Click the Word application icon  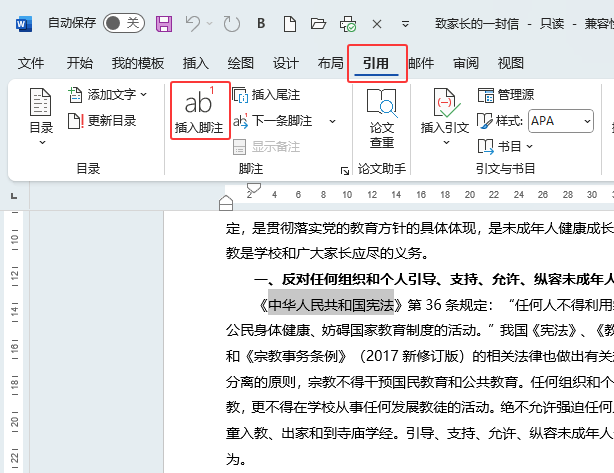pyautogui.click(x=24, y=24)
